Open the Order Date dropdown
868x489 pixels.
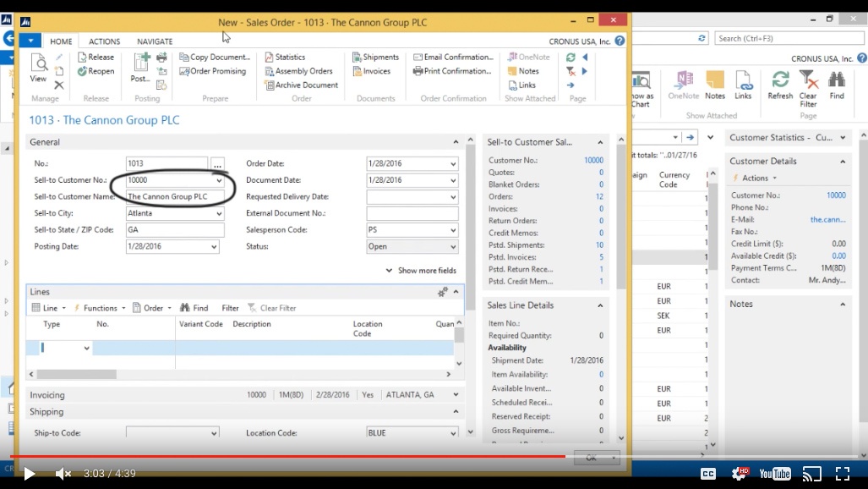[x=453, y=163]
